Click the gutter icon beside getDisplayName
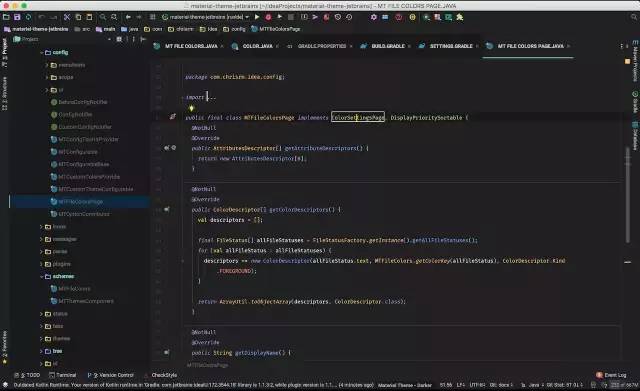640x391 pixels. 167,352
